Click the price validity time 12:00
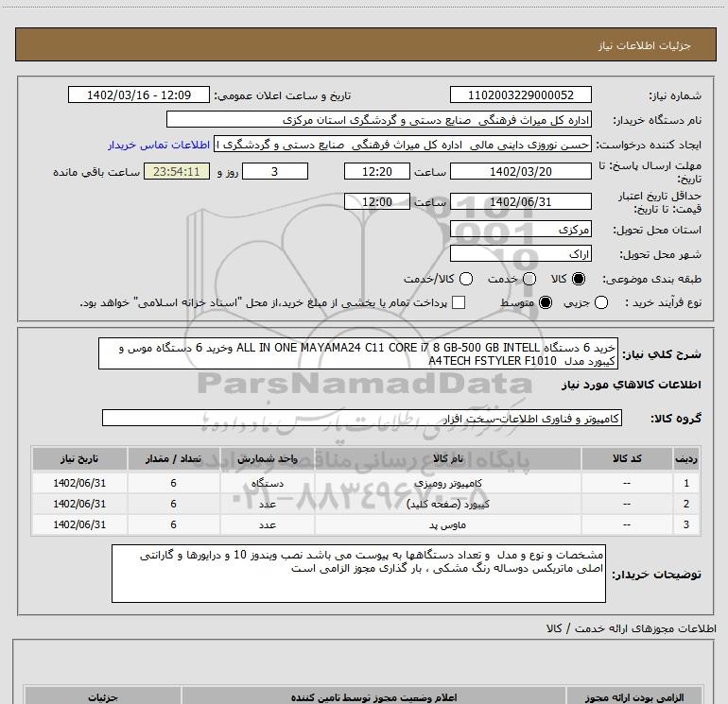728x704 pixels. coord(377,201)
